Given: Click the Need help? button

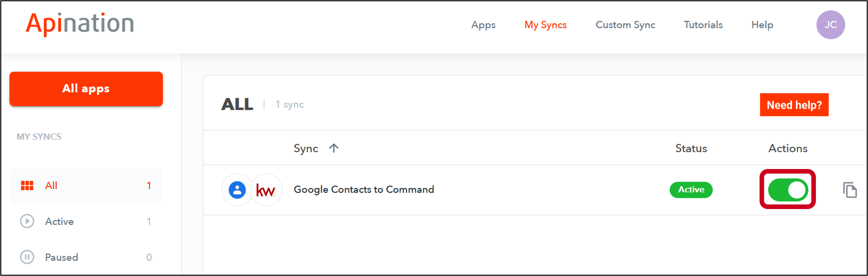Looking at the screenshot, I should [x=794, y=105].
